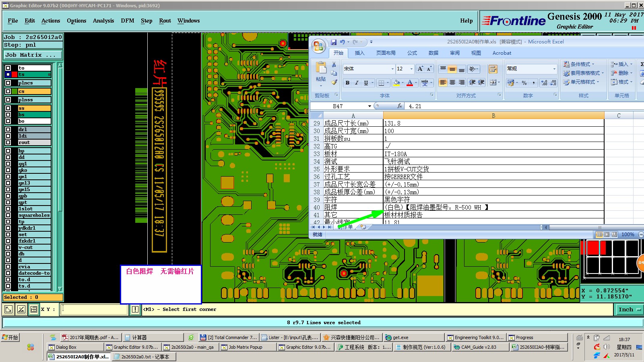Image resolution: width=644 pixels, height=362 pixels.
Task: Toggle the checkbox for layer v-cut
Action: pyautogui.click(x=8, y=247)
